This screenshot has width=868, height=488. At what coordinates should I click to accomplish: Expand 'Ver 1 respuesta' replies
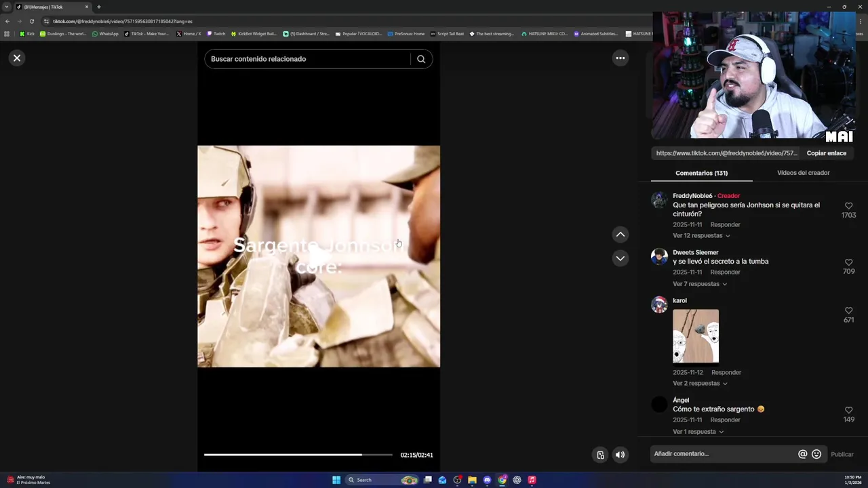coord(698,432)
